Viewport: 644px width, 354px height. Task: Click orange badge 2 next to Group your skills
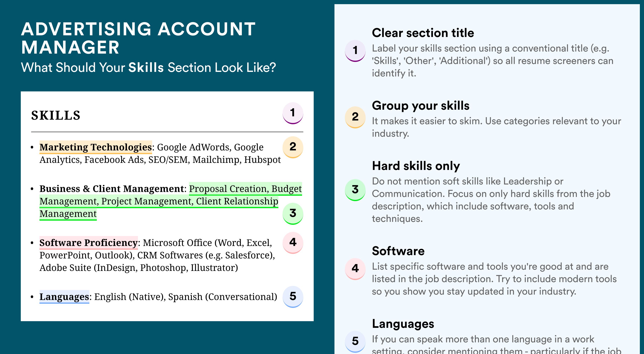coord(355,117)
